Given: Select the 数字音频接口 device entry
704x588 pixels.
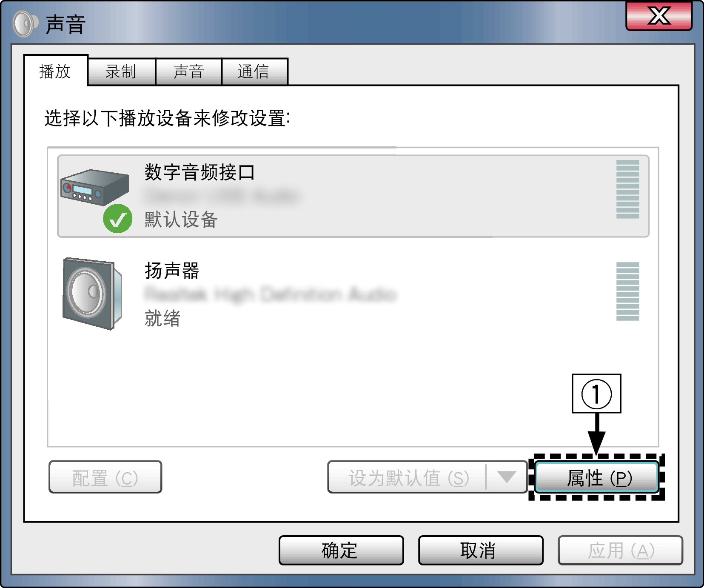Looking at the screenshot, I should pyautogui.click(x=353, y=196).
